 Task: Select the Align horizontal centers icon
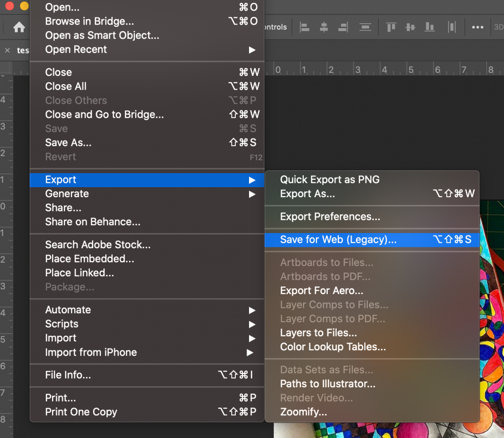(323, 27)
